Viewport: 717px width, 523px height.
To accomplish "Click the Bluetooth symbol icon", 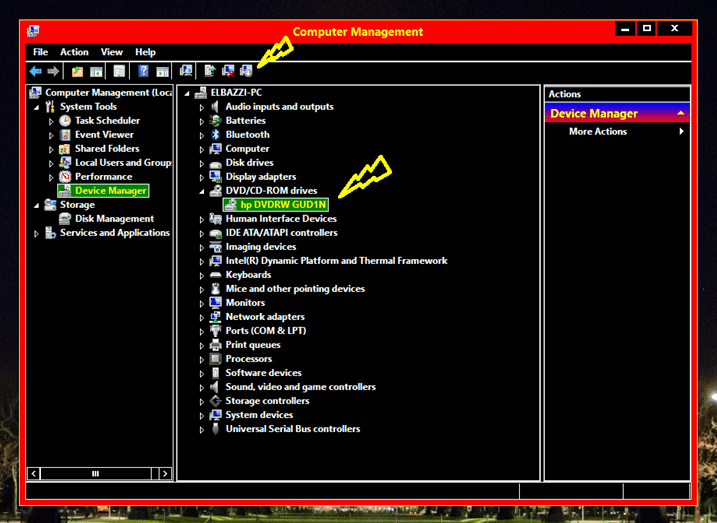I will (215, 134).
